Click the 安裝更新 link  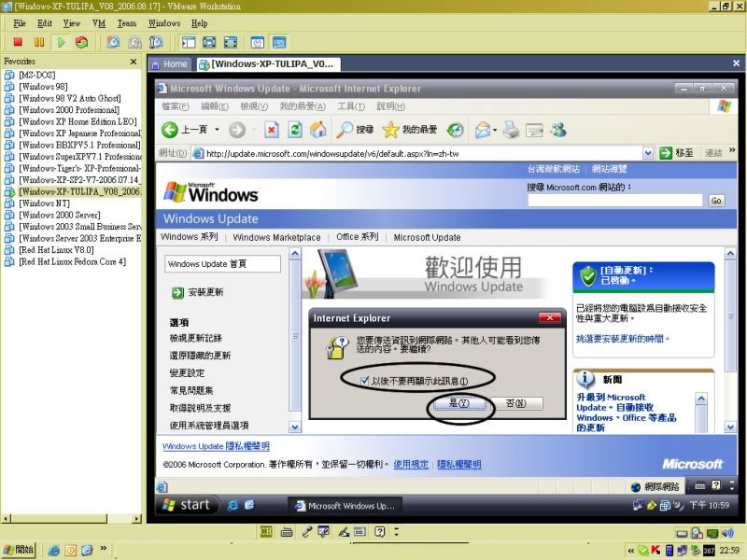point(205,292)
